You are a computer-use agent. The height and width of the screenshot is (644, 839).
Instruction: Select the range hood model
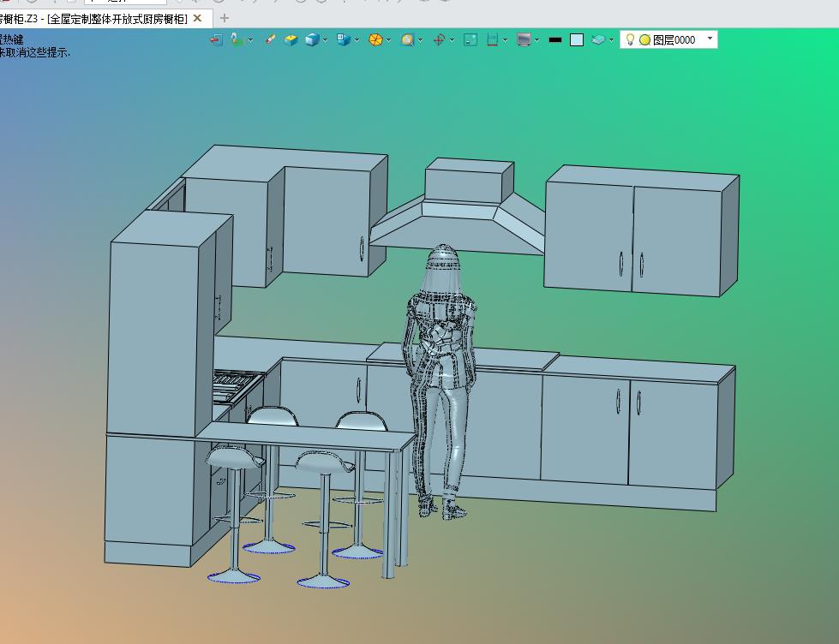458,206
